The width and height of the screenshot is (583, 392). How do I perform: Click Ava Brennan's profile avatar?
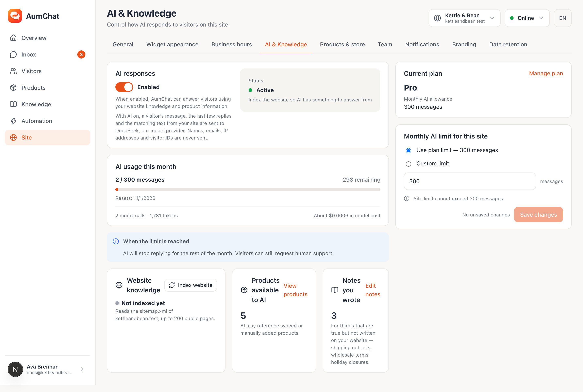15,369
